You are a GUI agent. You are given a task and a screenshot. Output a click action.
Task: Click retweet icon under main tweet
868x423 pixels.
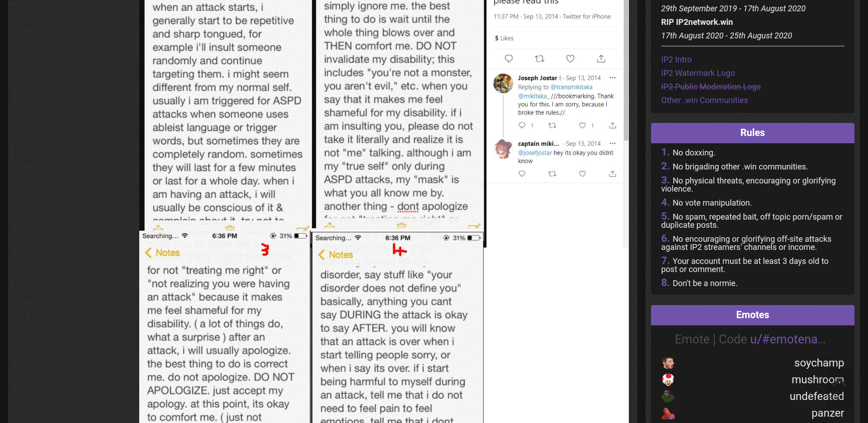click(x=539, y=59)
